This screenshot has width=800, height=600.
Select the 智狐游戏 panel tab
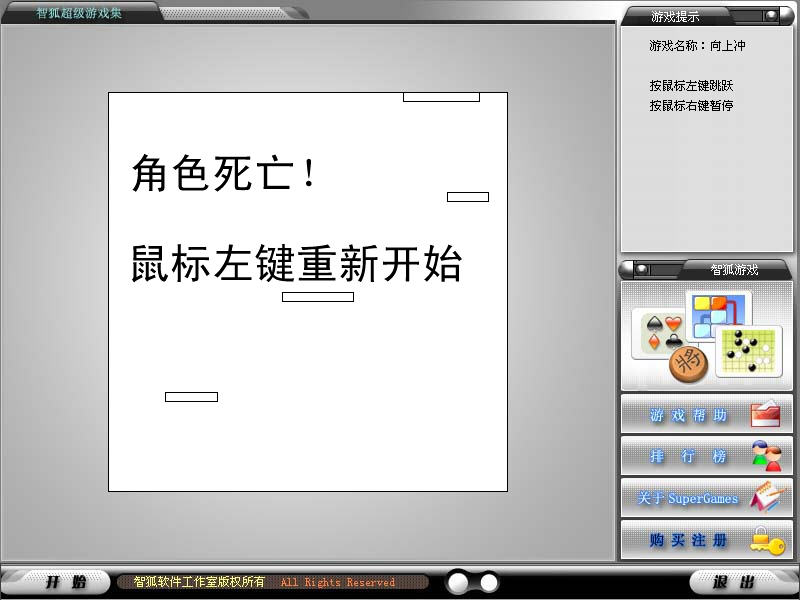pyautogui.click(x=734, y=269)
